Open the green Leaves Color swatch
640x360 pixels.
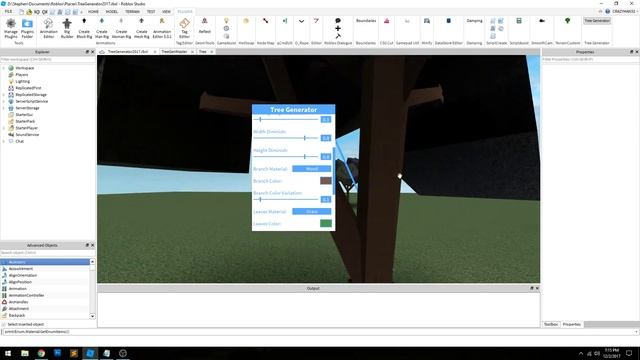coord(326,223)
